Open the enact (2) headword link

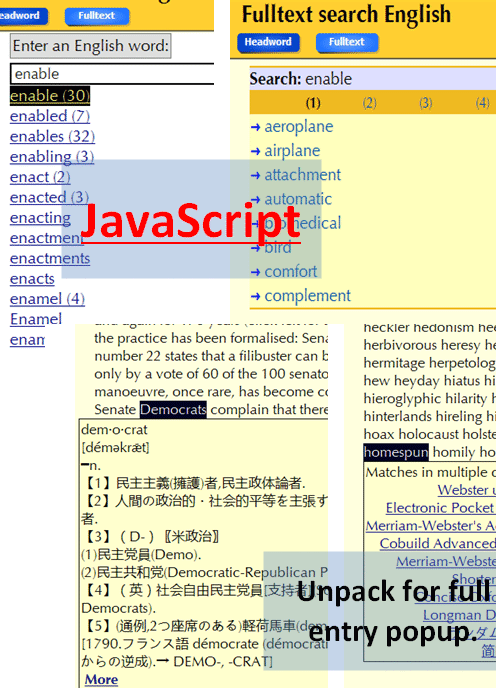point(40,177)
